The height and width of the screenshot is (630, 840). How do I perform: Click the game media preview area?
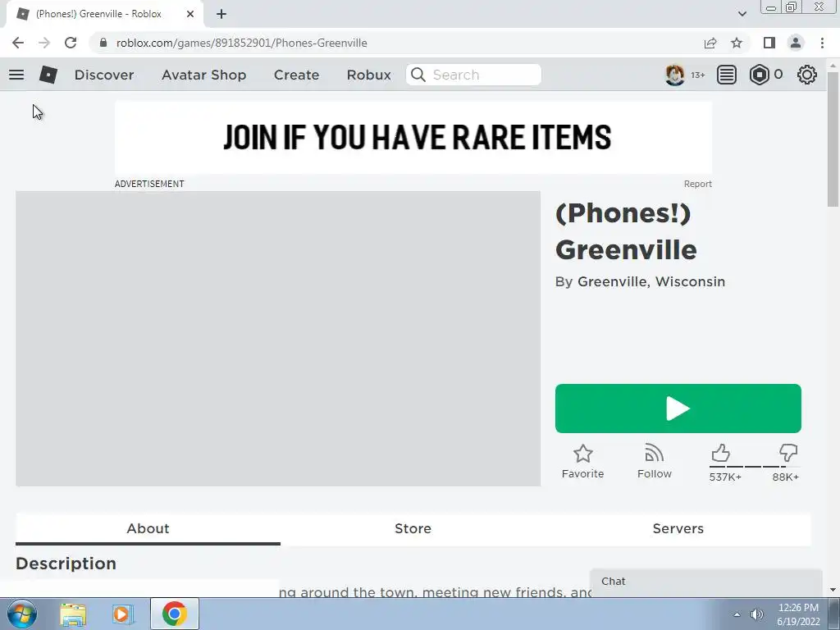tap(278, 339)
